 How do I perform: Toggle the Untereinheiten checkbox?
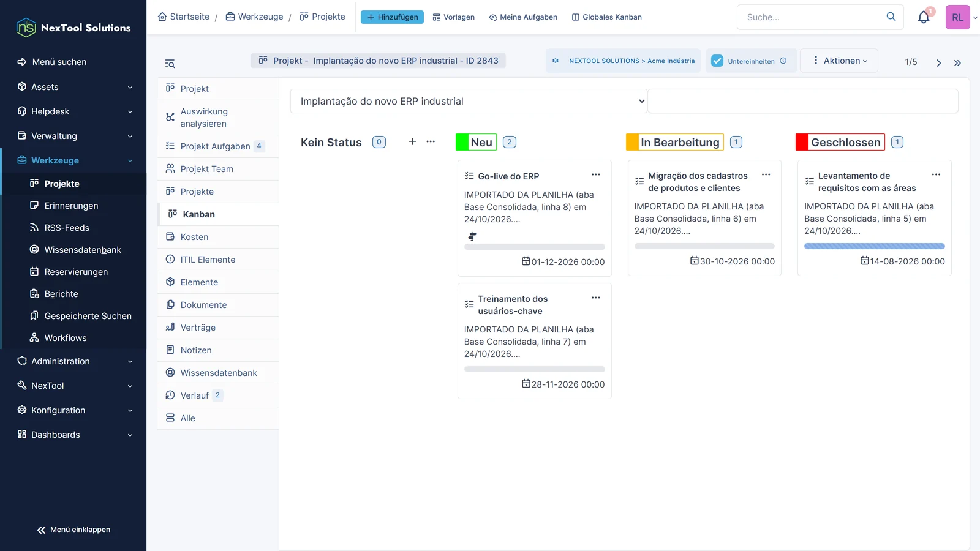(717, 61)
